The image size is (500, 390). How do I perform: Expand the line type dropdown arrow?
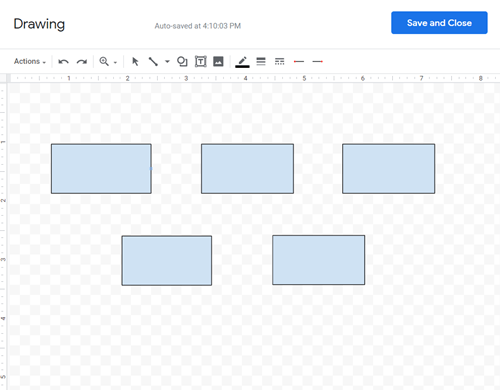point(167,61)
